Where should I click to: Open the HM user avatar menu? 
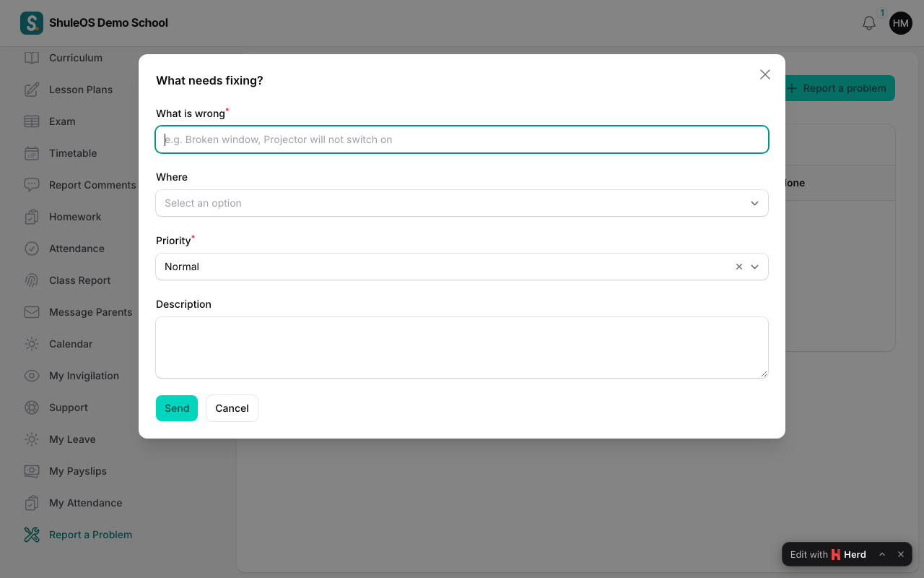pos(901,23)
